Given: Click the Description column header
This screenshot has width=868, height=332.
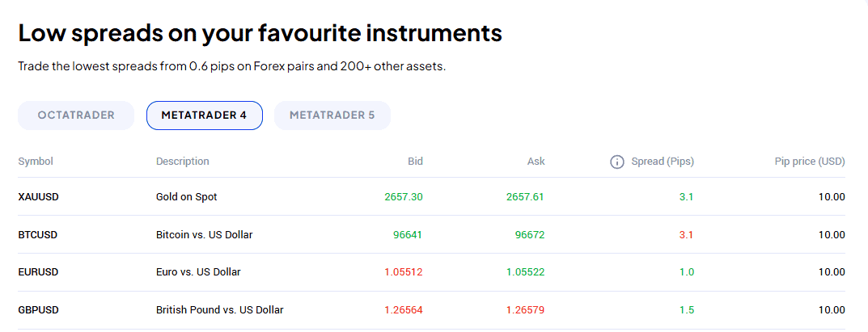Looking at the screenshot, I should [182, 162].
